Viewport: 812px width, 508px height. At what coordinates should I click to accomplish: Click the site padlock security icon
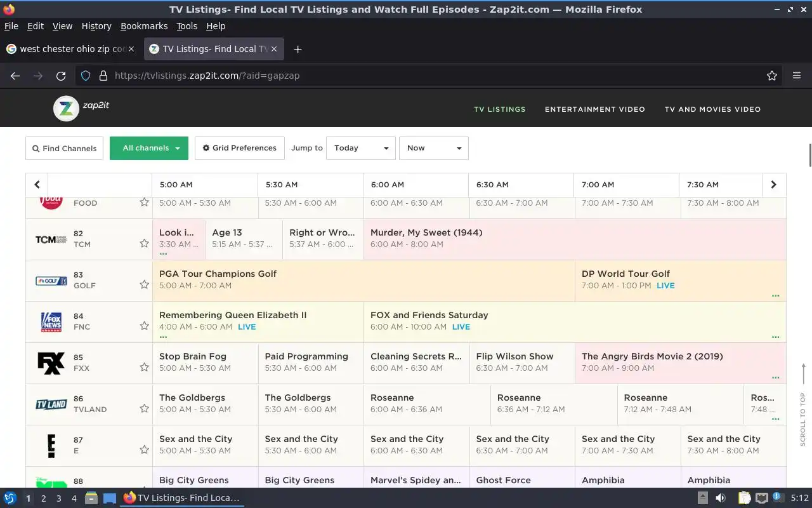(103, 76)
